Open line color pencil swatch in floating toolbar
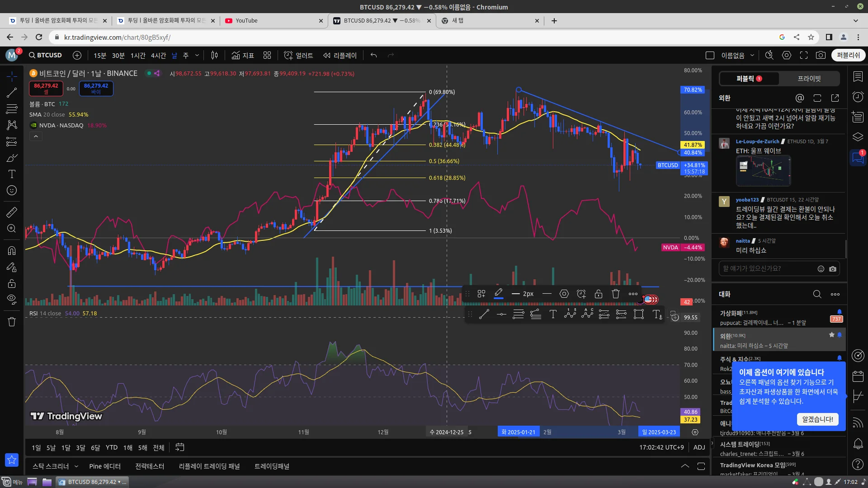The image size is (868, 488). pos(499,294)
